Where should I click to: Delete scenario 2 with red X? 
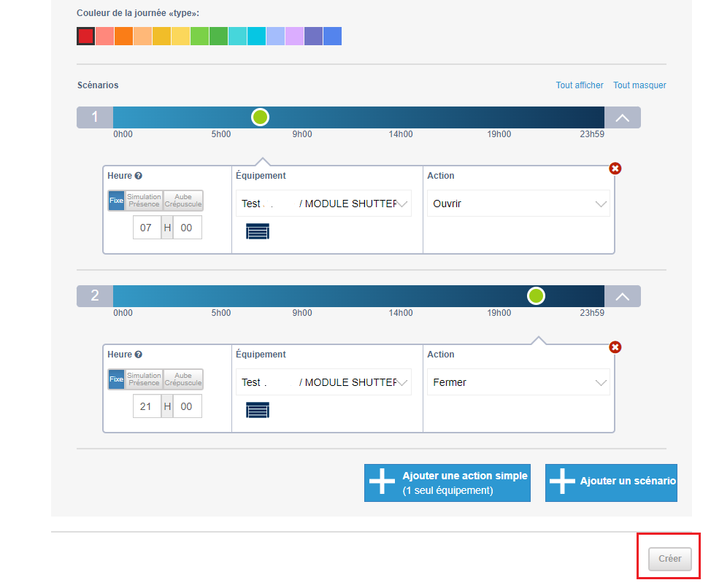coord(615,347)
